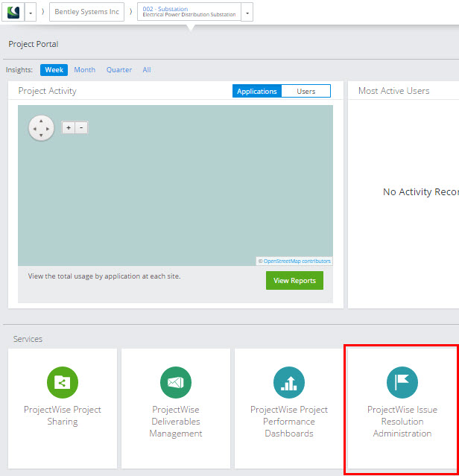The height and width of the screenshot is (476, 459).
Task: Click the map pan control compass
Action: [x=41, y=128]
